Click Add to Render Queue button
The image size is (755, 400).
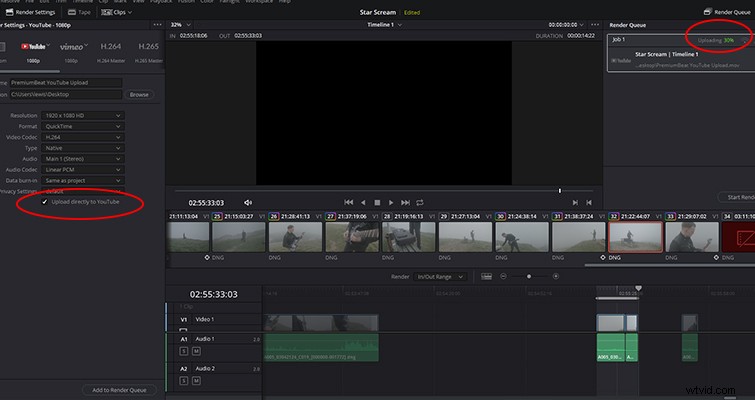(x=119, y=390)
